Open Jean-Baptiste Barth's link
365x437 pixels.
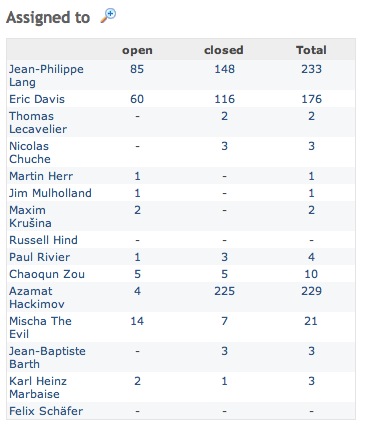[x=47, y=357]
